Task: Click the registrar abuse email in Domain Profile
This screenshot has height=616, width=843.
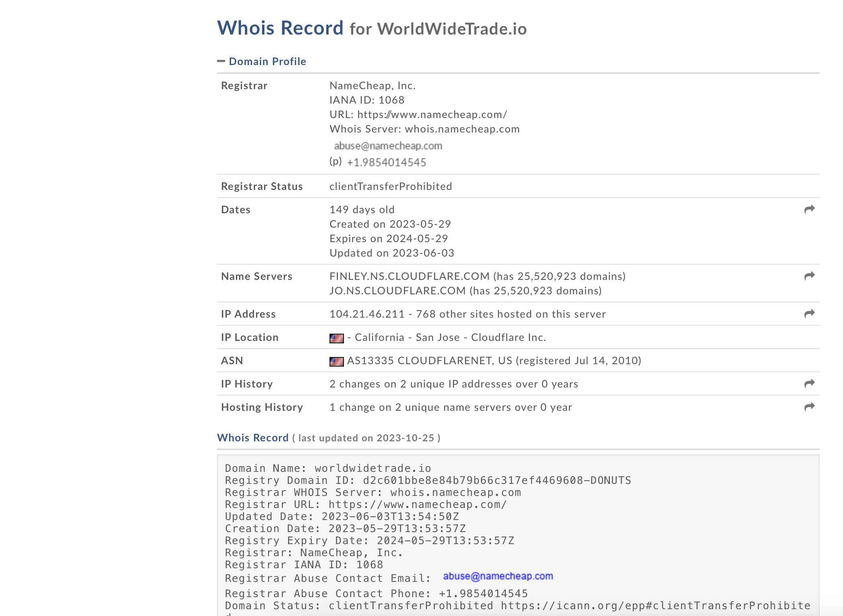Action: pyautogui.click(x=388, y=146)
